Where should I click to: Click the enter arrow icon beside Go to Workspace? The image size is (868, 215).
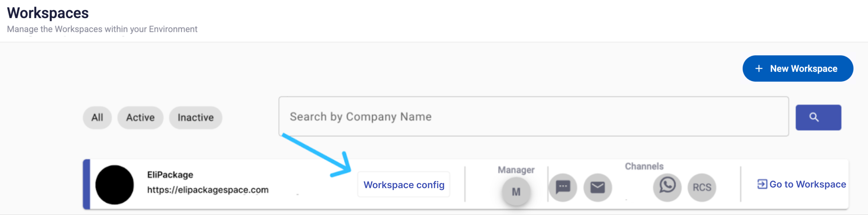(x=762, y=184)
